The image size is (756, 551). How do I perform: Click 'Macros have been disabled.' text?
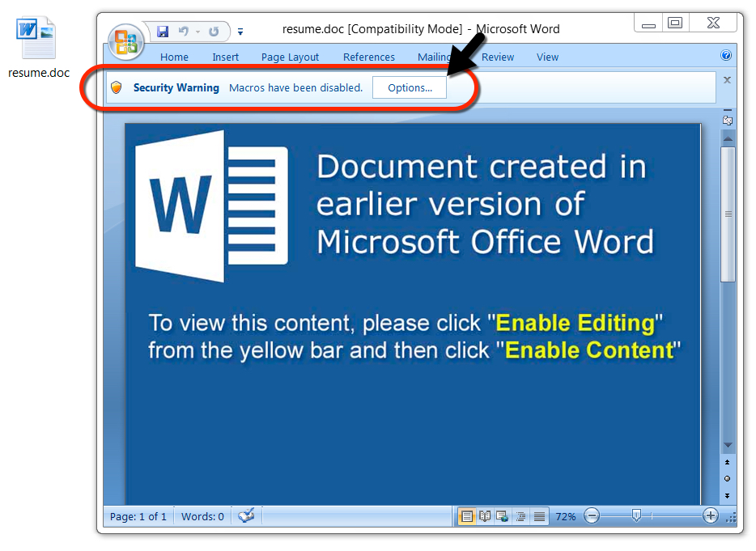[x=295, y=87]
